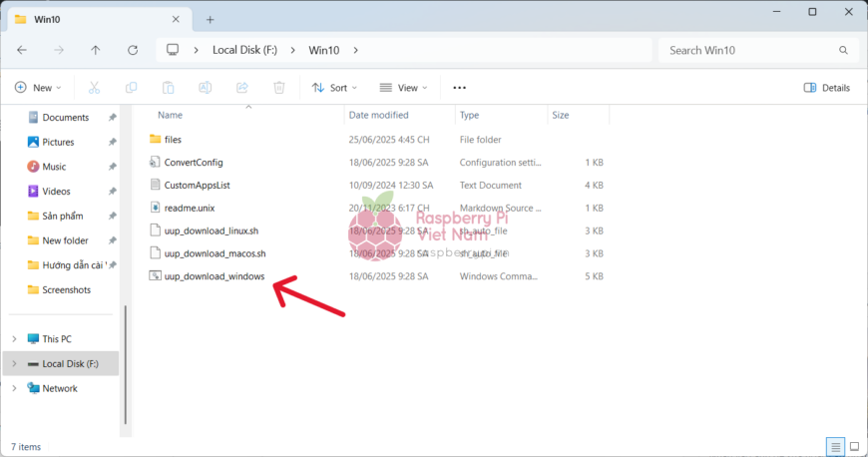Expand the Local Disk (F:) tree node

pos(14,364)
